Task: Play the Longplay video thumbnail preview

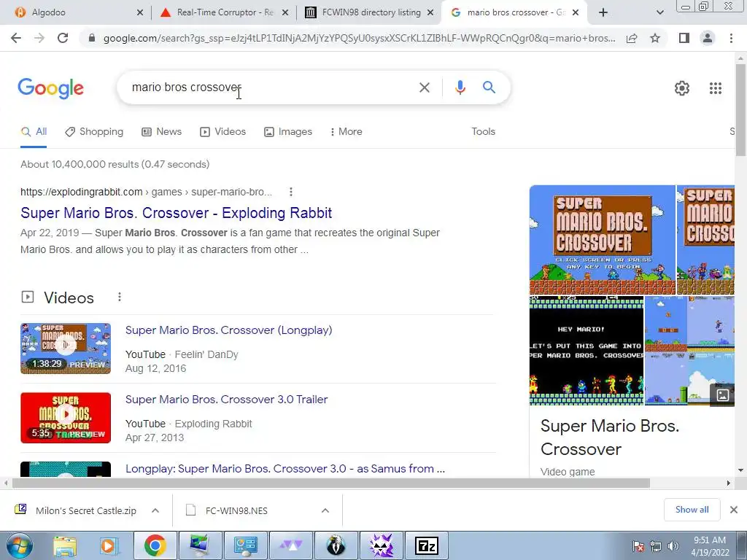Action: 66,349
